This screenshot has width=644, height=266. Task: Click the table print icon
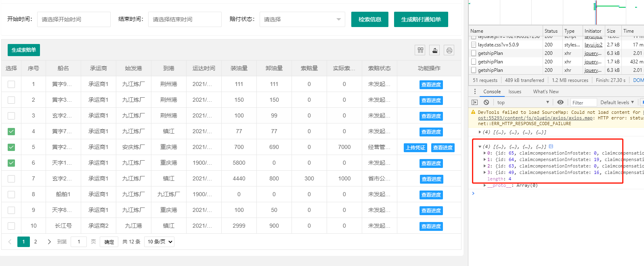pos(449,50)
